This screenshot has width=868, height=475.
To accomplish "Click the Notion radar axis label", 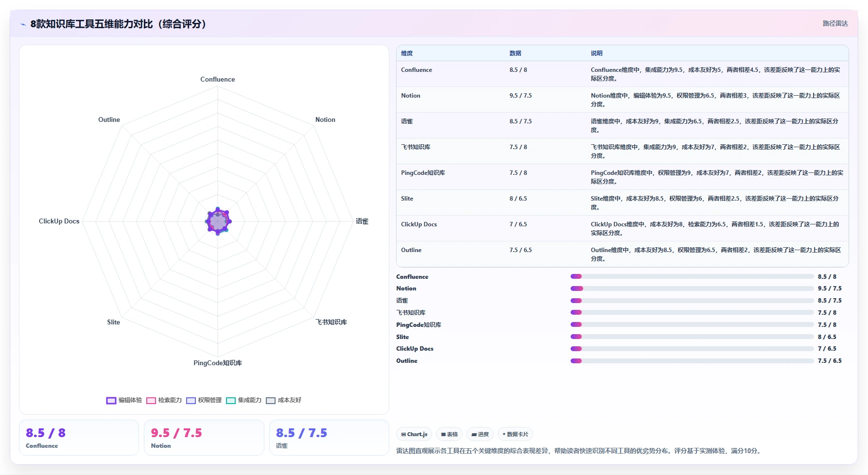I will coord(325,119).
